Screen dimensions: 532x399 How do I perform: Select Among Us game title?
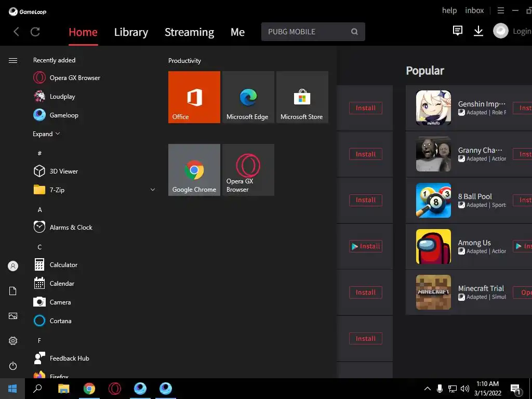[474, 243]
